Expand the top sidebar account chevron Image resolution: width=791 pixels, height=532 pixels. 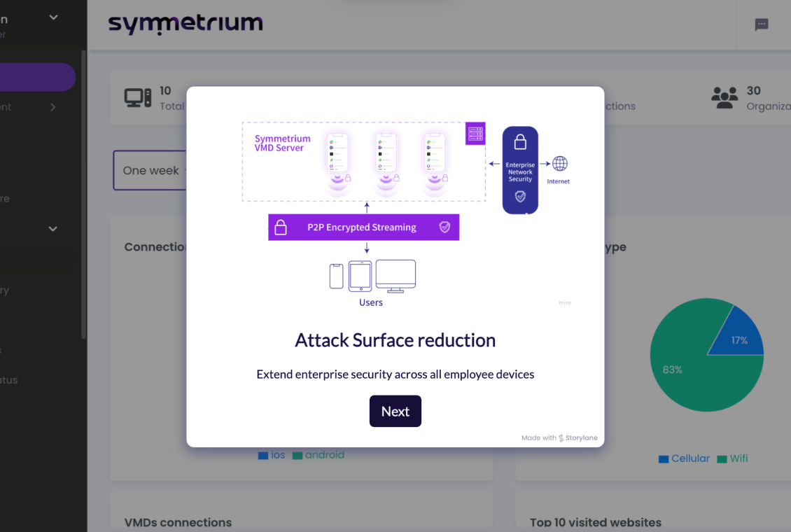click(53, 17)
